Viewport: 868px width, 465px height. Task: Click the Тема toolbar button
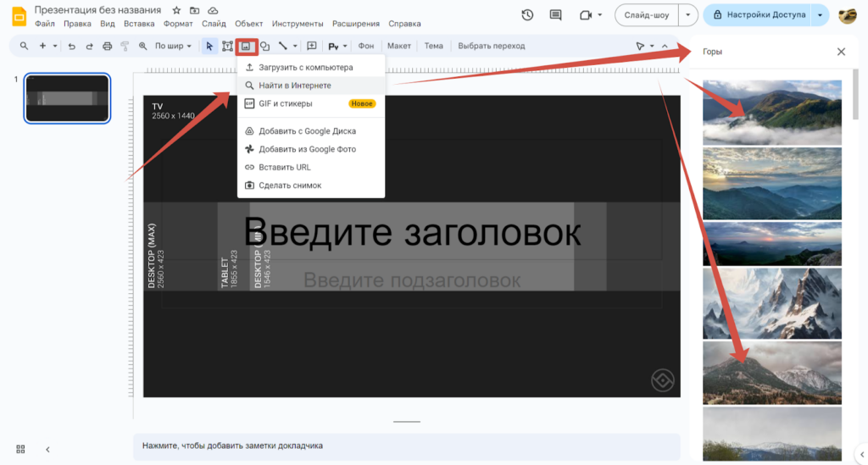433,47
